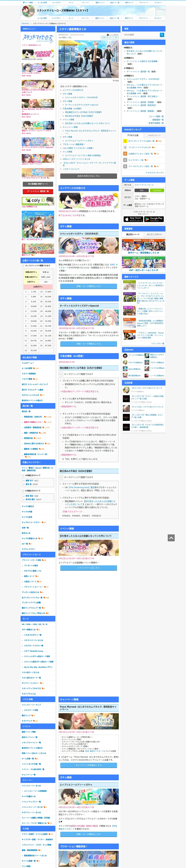Click the 参考になった 257 button
Screen dimensions: 186x868
pyautogui.click(x=110, y=37)
